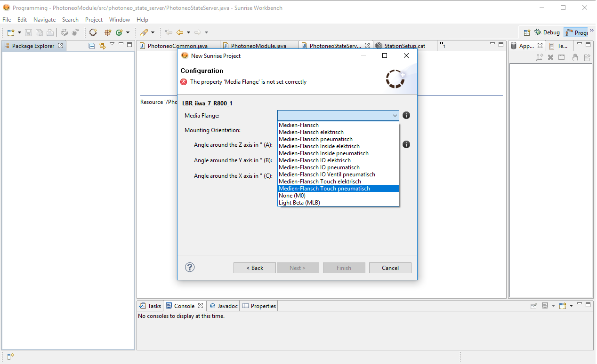Click the dialog Help question mark
The image size is (597, 364).
[190, 267]
